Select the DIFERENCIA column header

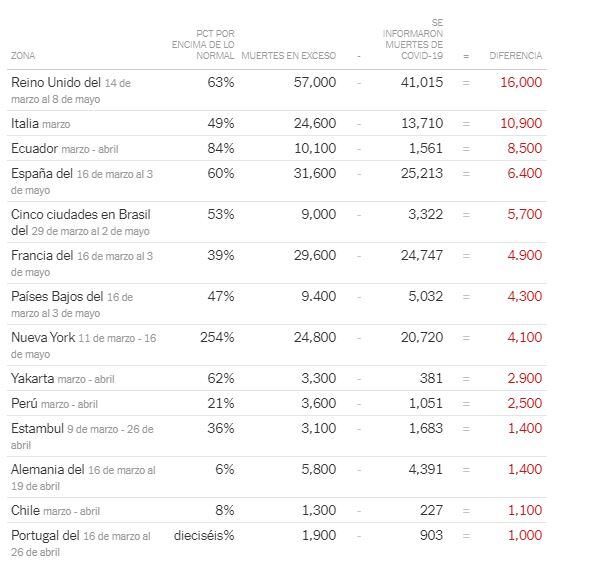click(x=515, y=56)
